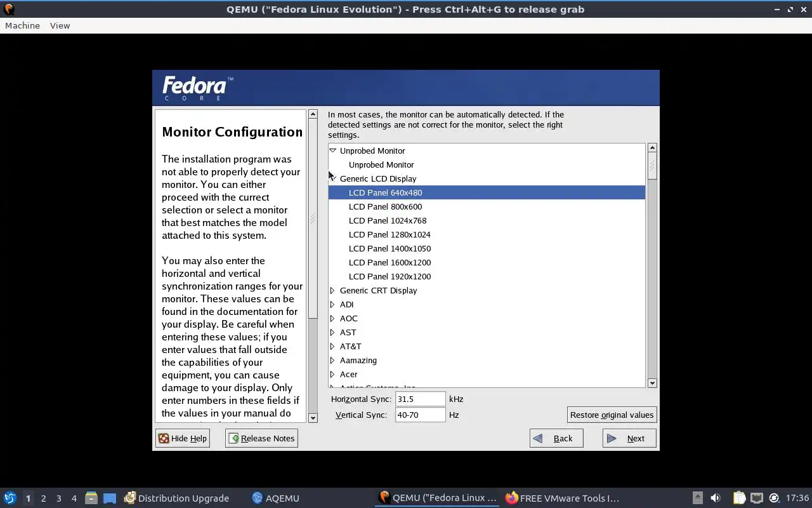Open the Release Notes button
Viewport: 812px width, 508px height.
(261, 438)
